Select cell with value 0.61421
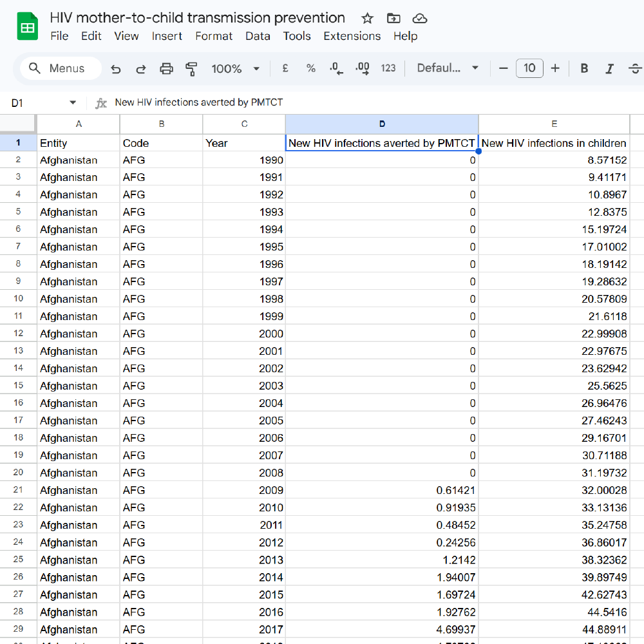The height and width of the screenshot is (644, 644). (x=382, y=490)
